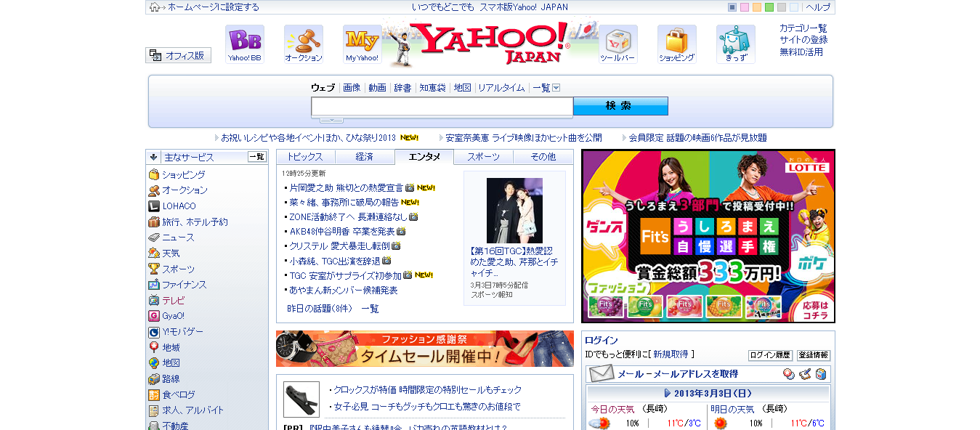This screenshot has width=980, height=430.
Task: Click the trophy icon for スポーツ
Action: coord(154,269)
